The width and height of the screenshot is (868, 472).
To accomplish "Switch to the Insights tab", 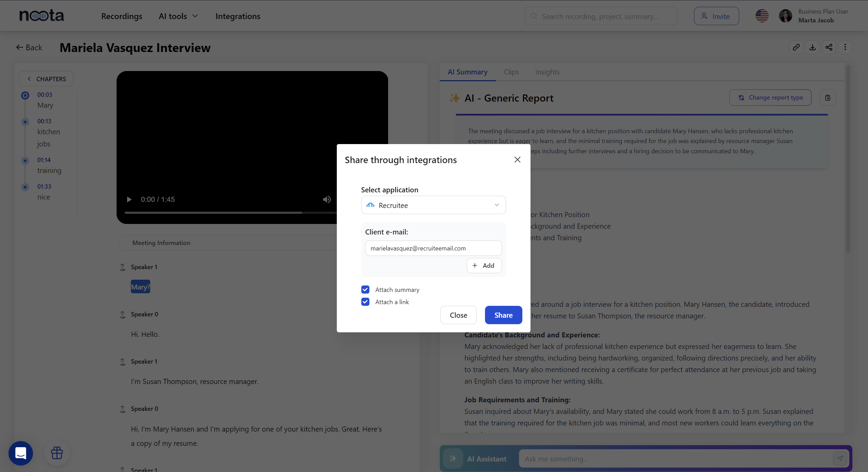I will tap(547, 72).
